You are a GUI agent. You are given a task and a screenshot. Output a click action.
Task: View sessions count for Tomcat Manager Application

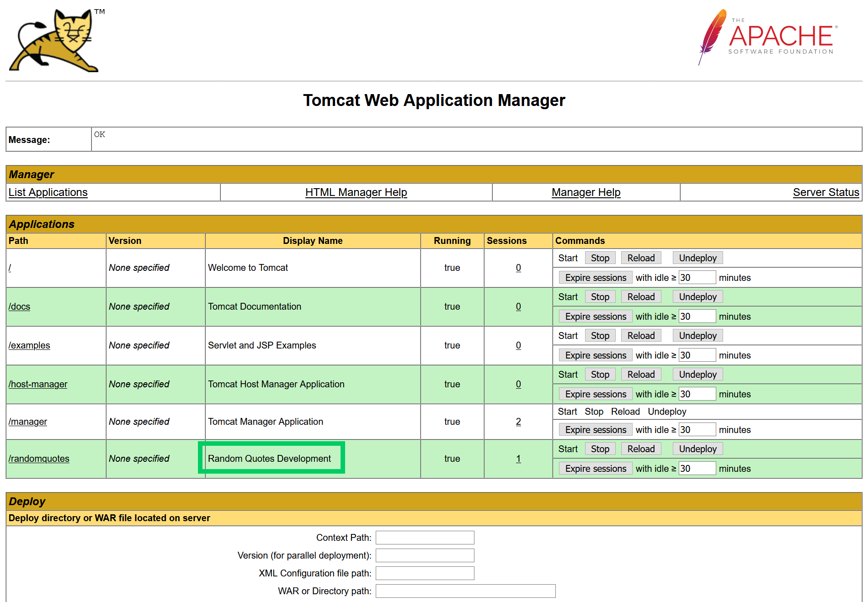point(518,422)
